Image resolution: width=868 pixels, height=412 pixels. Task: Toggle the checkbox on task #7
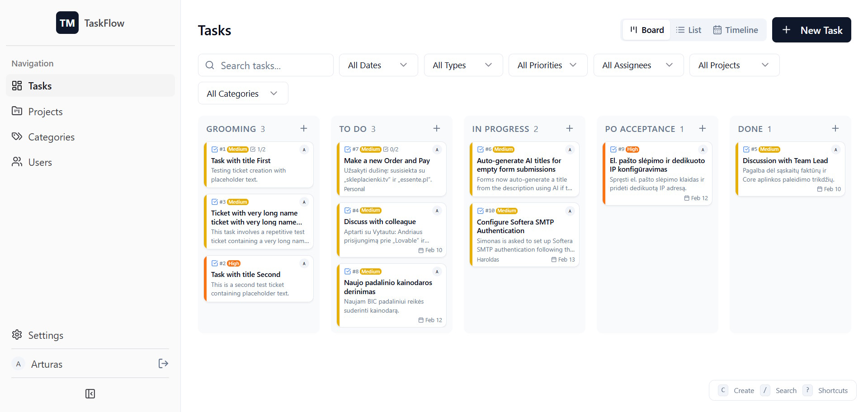click(348, 149)
